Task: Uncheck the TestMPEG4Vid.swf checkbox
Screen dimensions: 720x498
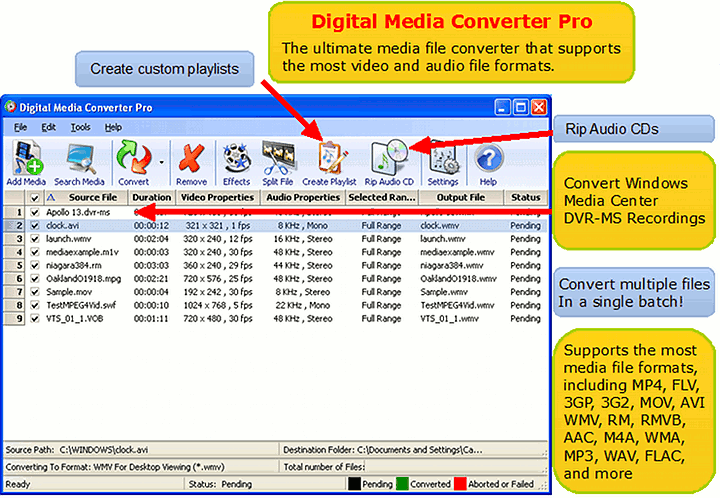Action: (34, 305)
